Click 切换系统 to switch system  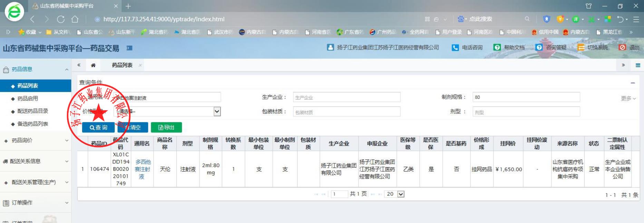593,48
